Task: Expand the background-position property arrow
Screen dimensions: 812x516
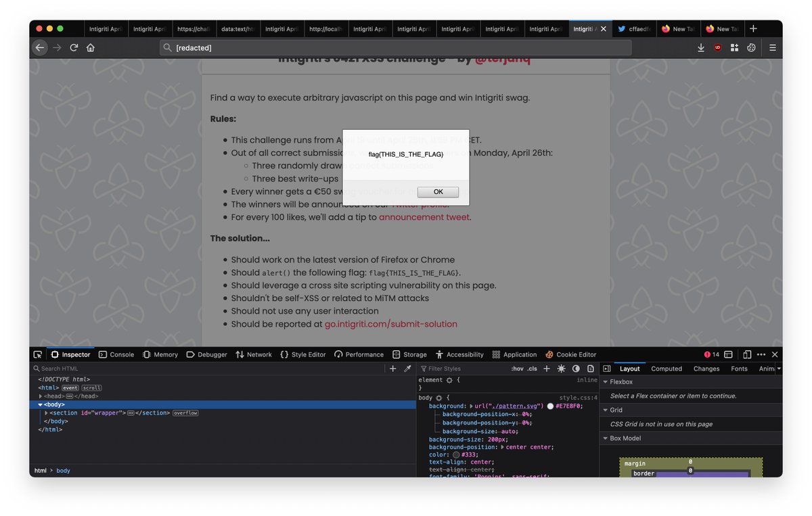Action: [503, 447]
